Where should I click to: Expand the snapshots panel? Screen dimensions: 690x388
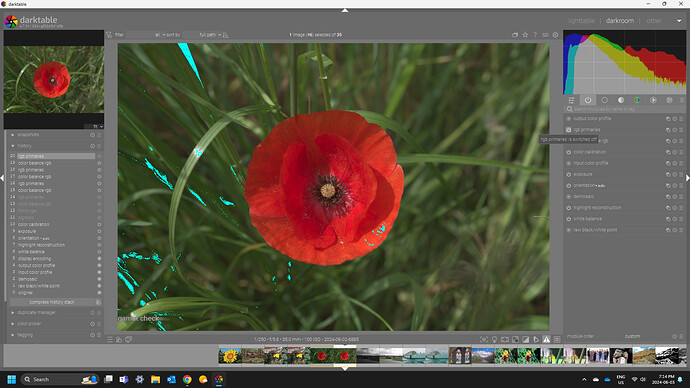click(x=28, y=135)
